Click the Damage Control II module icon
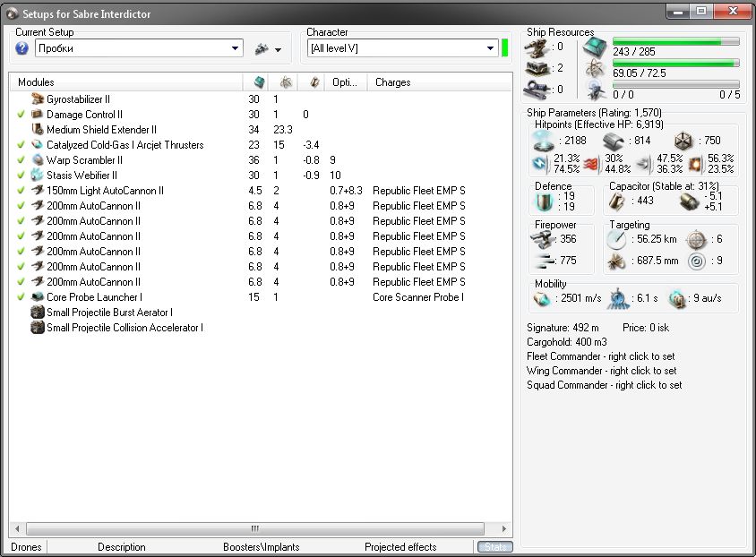 click(x=37, y=115)
